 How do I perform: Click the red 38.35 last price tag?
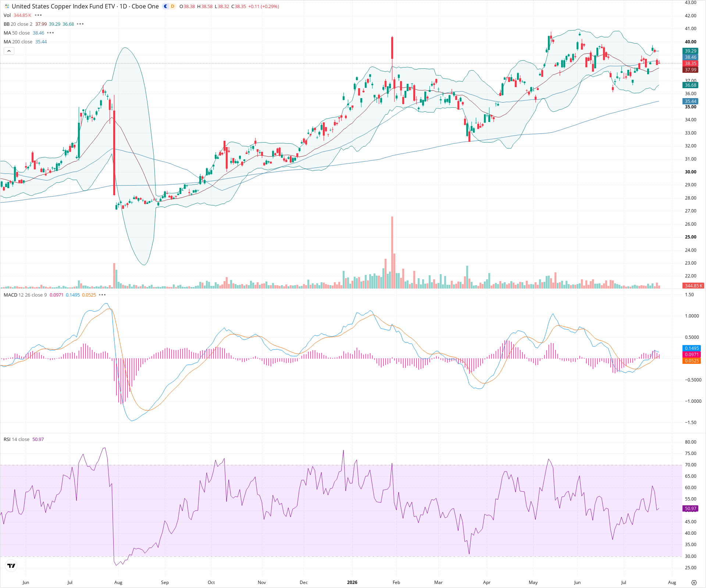691,64
